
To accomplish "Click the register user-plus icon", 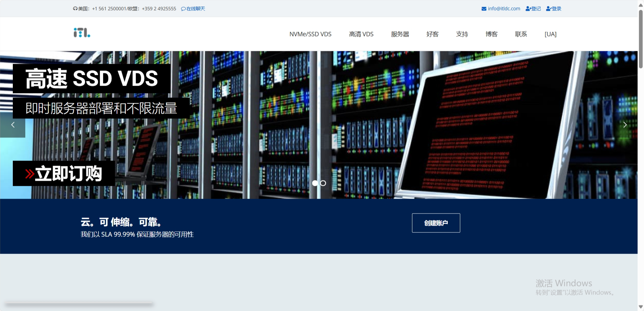I will 528,9.
